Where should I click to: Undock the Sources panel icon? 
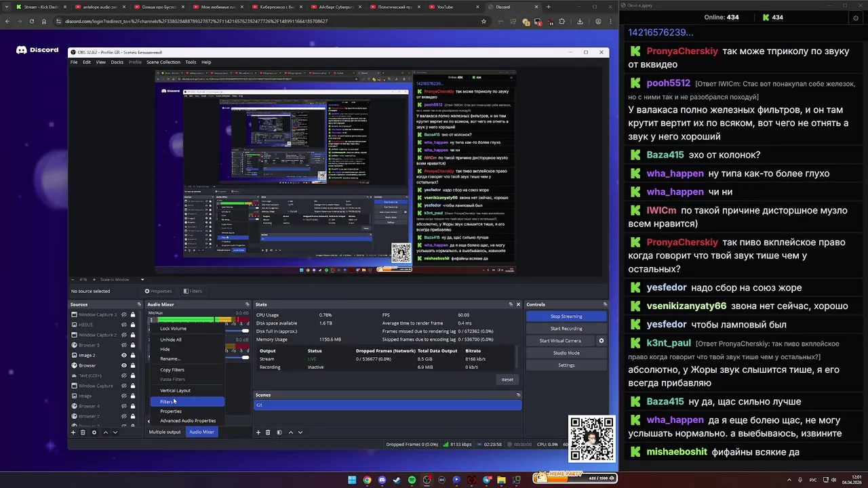click(x=139, y=304)
